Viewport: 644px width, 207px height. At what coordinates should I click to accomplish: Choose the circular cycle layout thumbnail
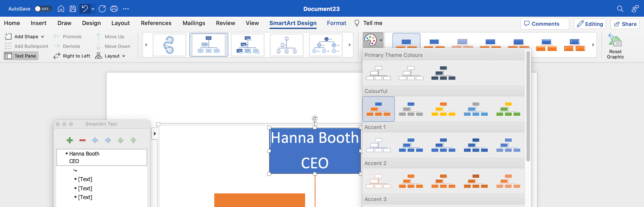(169, 45)
